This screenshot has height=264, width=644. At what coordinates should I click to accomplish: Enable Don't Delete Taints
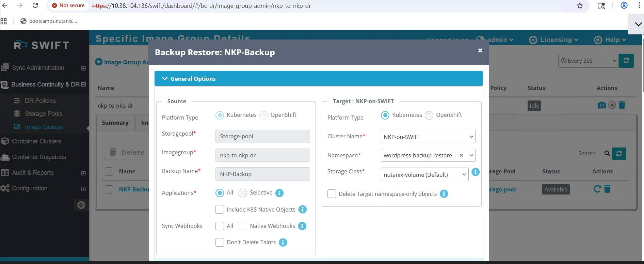pyautogui.click(x=220, y=242)
